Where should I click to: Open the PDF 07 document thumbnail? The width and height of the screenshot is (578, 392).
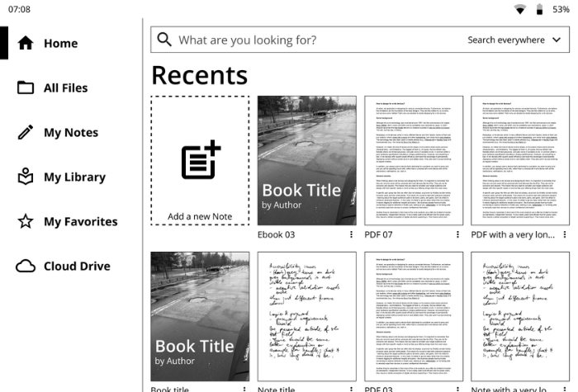[x=414, y=160]
